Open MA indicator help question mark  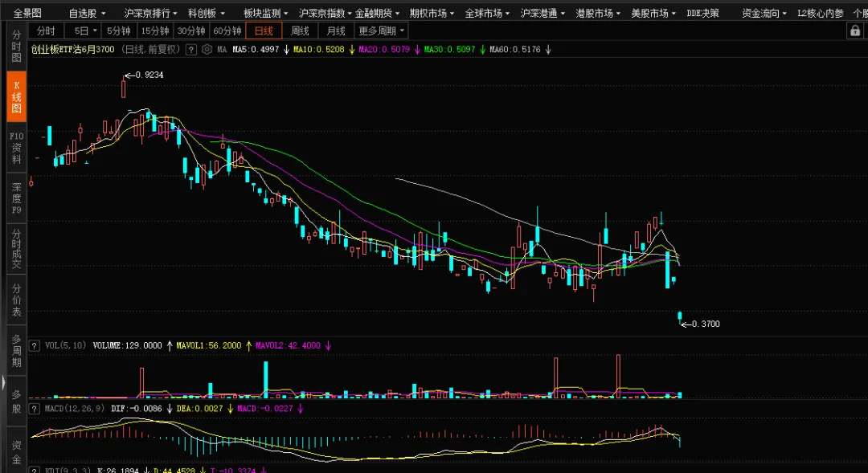191,50
